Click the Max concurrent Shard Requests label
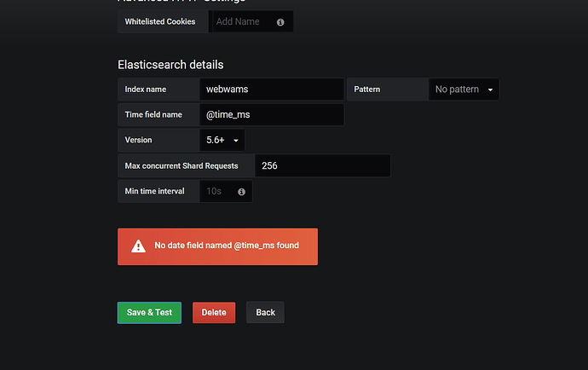Image resolution: width=588 pixels, height=370 pixels. [x=182, y=166]
